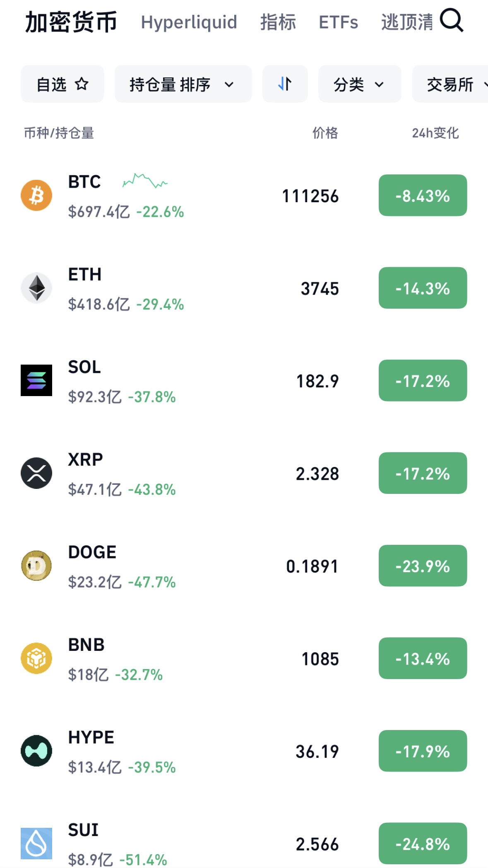Tap the Solana logo icon
The height and width of the screenshot is (868, 488).
[x=36, y=380]
